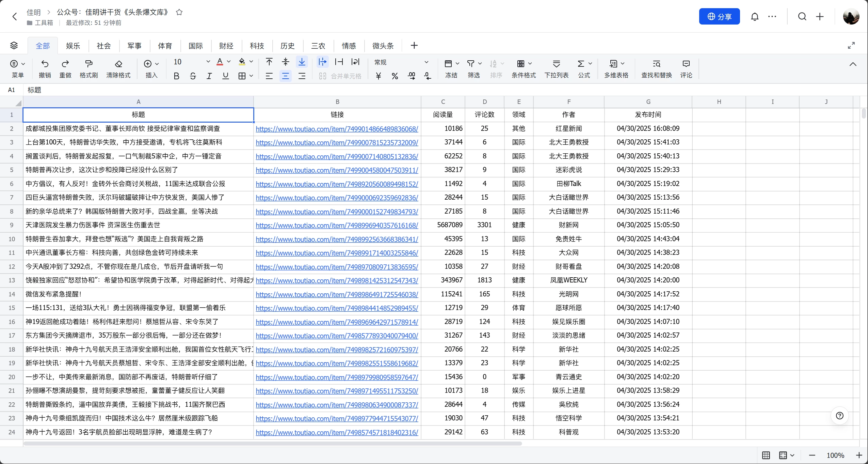Open the search magnifier in header
The height and width of the screenshot is (464, 868).
pyautogui.click(x=802, y=16)
